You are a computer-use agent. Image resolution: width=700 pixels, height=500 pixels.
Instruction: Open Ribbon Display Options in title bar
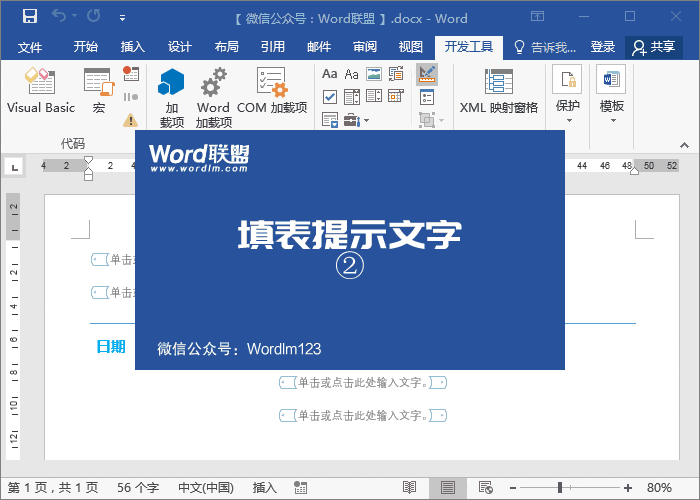pos(538,17)
